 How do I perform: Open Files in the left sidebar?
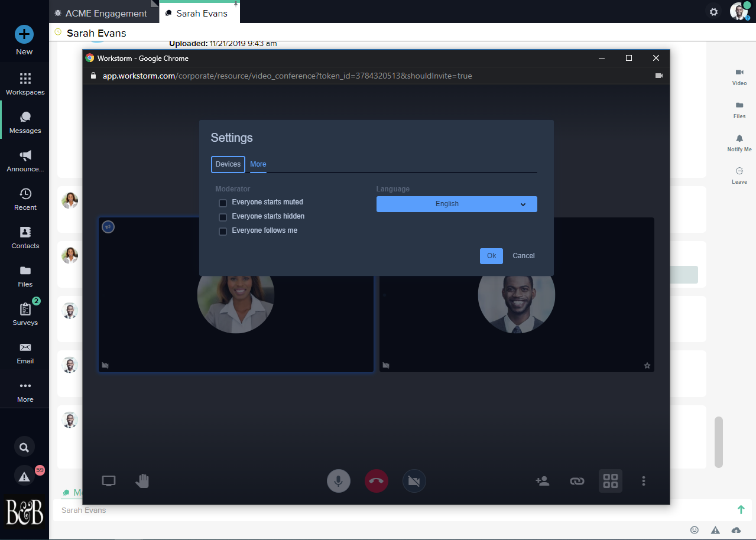pyautogui.click(x=25, y=276)
